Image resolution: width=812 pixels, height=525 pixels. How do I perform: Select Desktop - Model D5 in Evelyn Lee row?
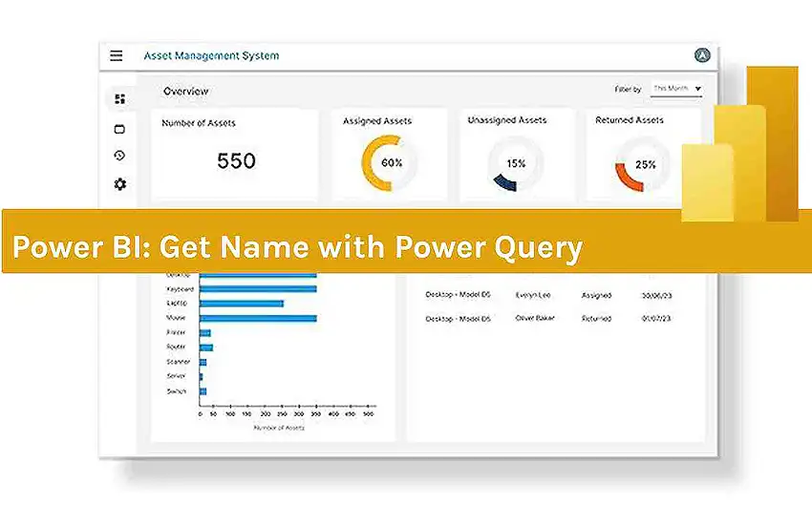pyautogui.click(x=458, y=294)
